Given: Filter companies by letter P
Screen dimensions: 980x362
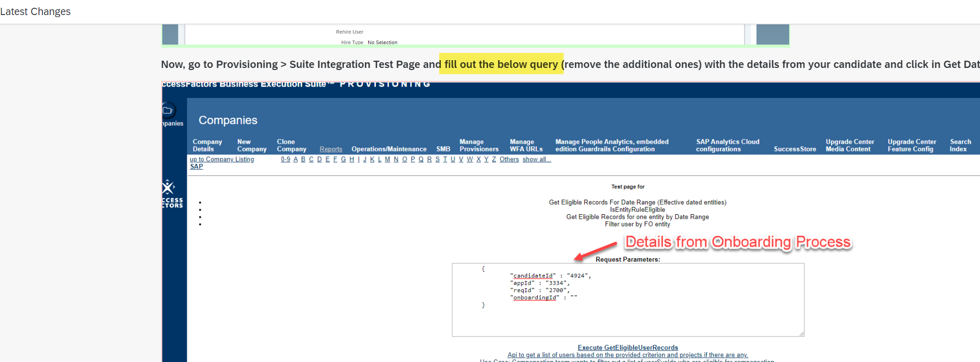Looking at the screenshot, I should [x=413, y=159].
